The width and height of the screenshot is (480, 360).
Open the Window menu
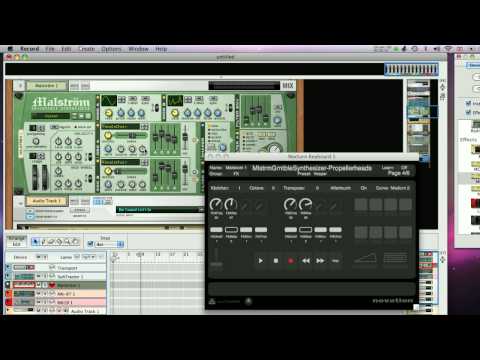coord(138,49)
